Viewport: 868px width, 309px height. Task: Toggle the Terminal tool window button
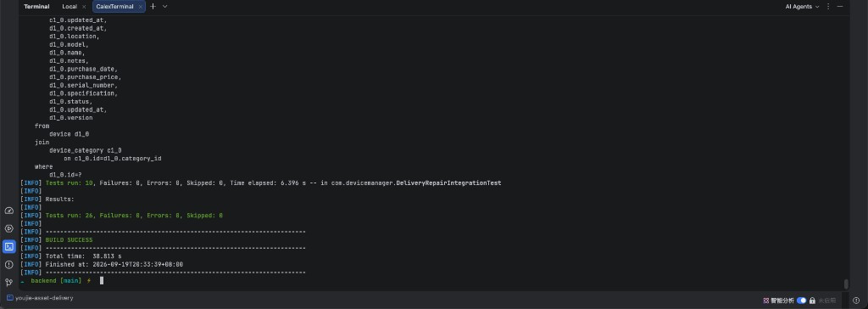[8, 246]
